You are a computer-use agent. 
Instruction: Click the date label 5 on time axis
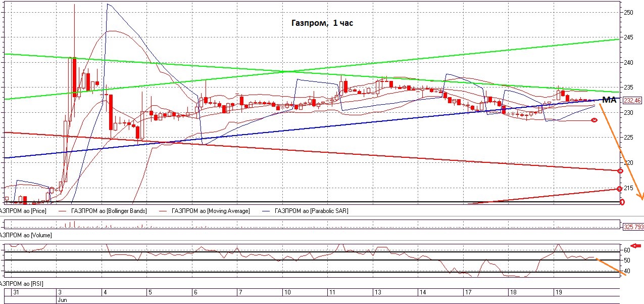[x=150, y=292]
